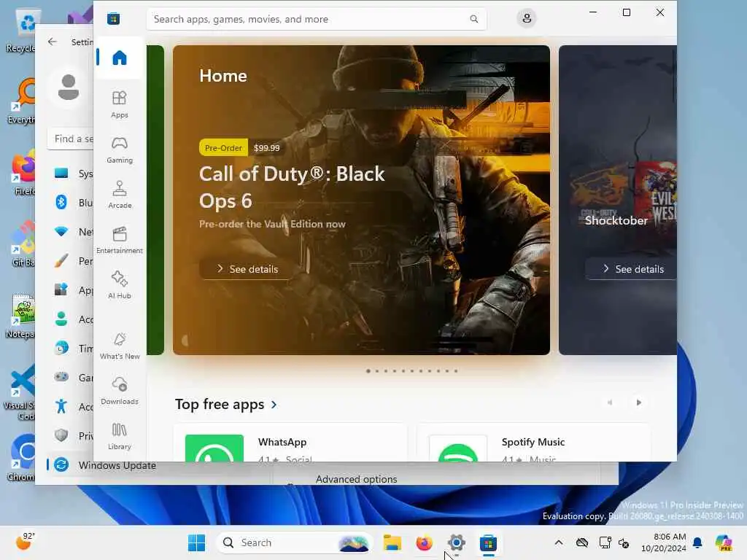Click the taskbar Search box

coord(294,542)
